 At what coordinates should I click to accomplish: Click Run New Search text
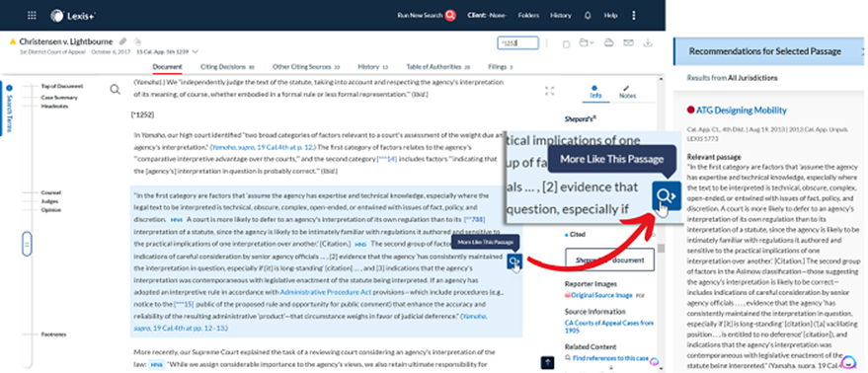coord(420,16)
